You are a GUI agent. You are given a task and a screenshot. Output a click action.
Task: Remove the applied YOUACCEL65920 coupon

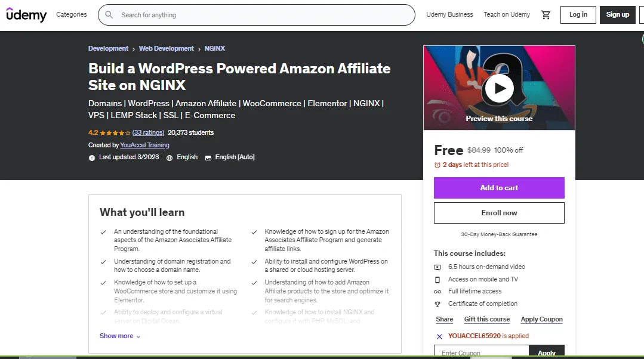click(x=439, y=336)
